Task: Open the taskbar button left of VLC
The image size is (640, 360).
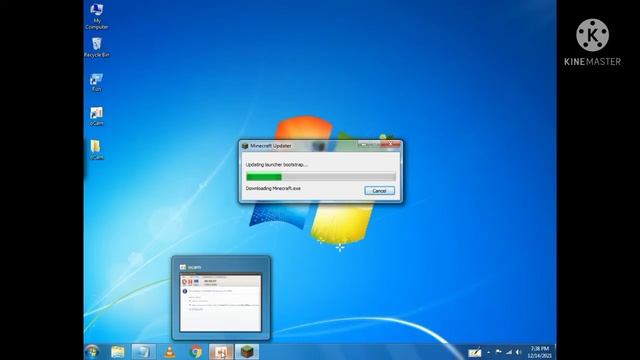Action: (143, 352)
